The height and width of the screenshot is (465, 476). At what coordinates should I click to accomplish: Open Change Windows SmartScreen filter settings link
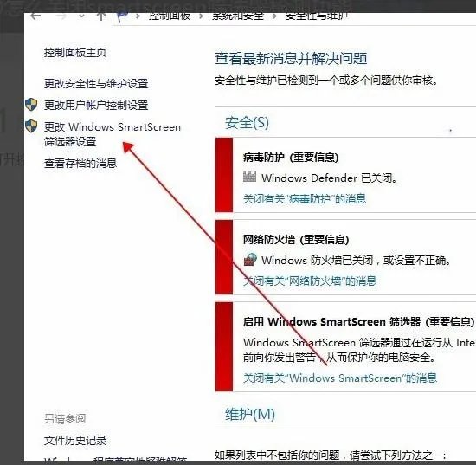coord(112,134)
